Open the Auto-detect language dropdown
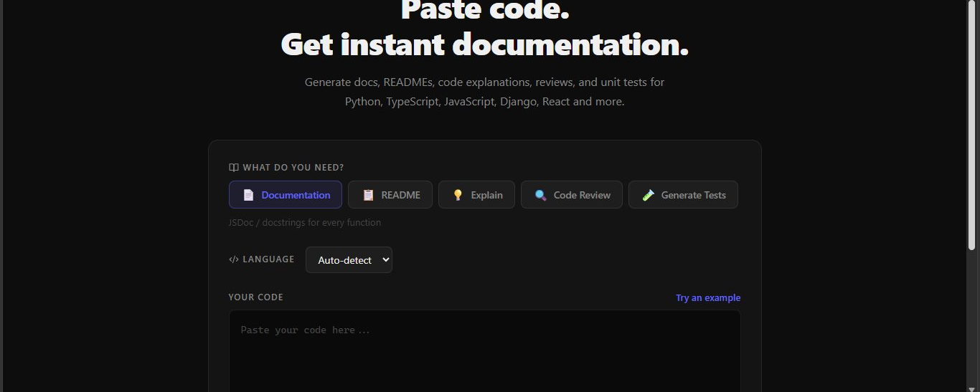The width and height of the screenshot is (980, 392). point(349,260)
